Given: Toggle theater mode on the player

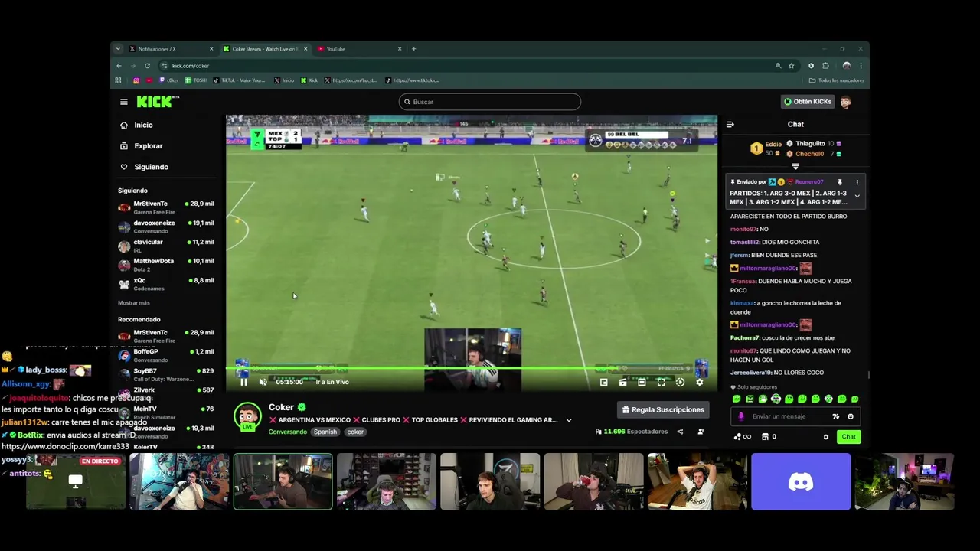Looking at the screenshot, I should (642, 382).
